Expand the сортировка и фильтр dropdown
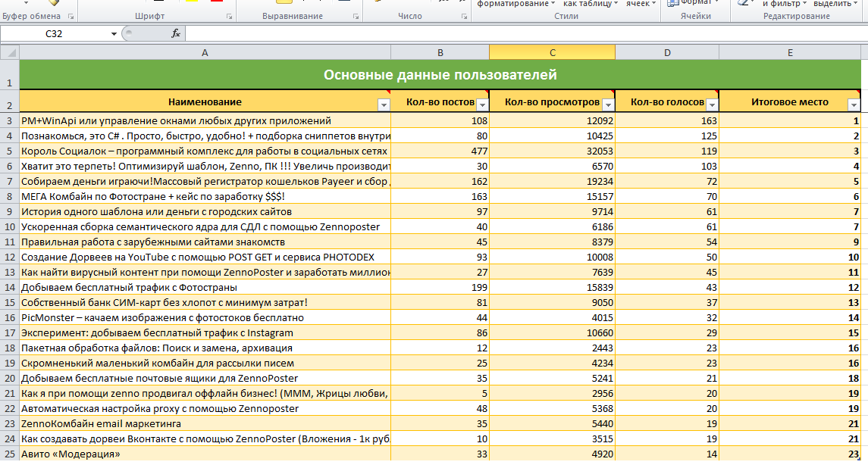This screenshot has width=868, height=465. click(x=785, y=4)
